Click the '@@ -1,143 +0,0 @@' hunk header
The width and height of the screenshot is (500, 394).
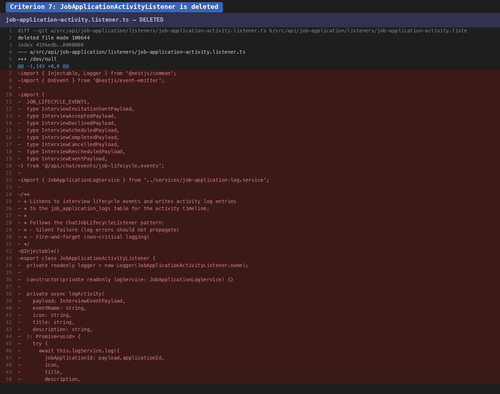[43, 66]
